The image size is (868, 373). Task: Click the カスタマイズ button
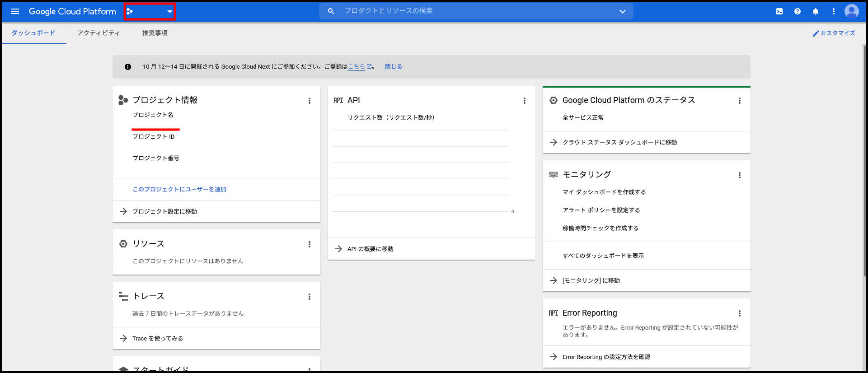[834, 33]
